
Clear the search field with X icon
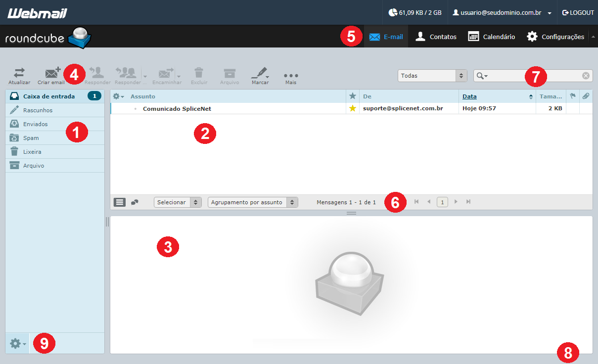click(586, 76)
